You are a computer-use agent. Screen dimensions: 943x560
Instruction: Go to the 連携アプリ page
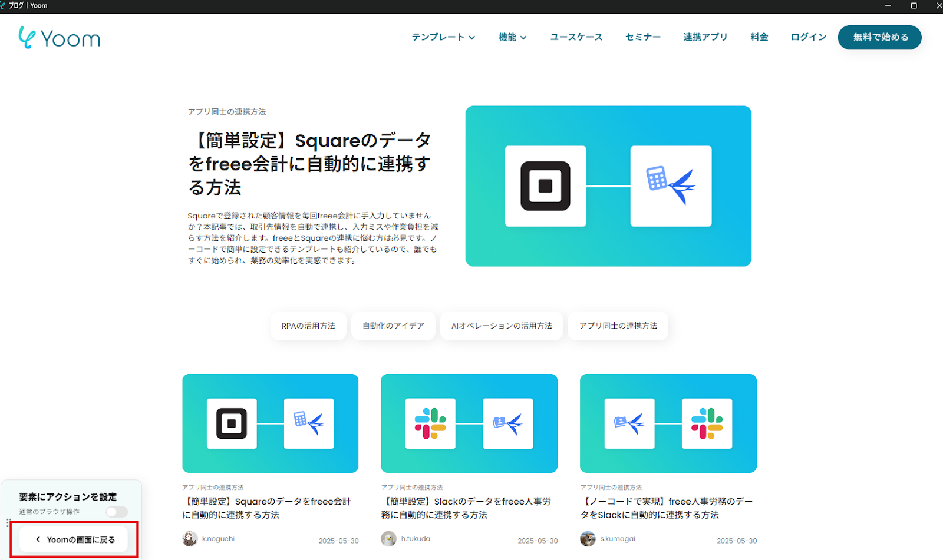coord(705,37)
